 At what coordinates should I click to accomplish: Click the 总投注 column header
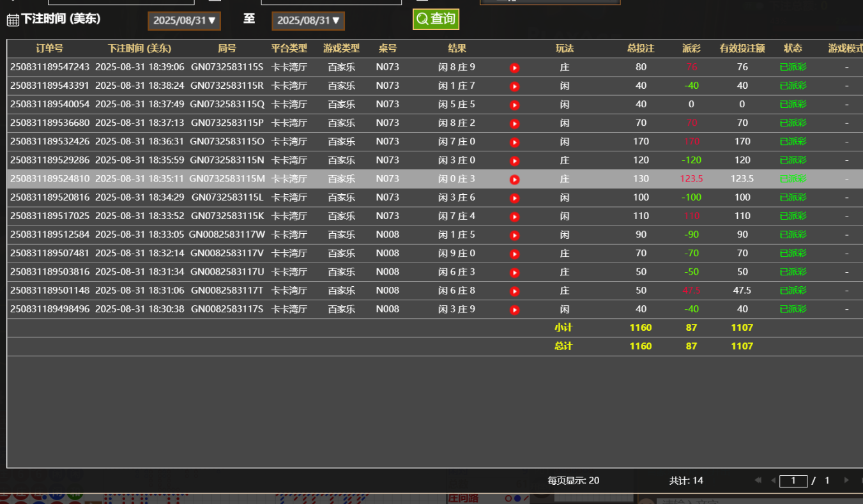click(x=641, y=49)
